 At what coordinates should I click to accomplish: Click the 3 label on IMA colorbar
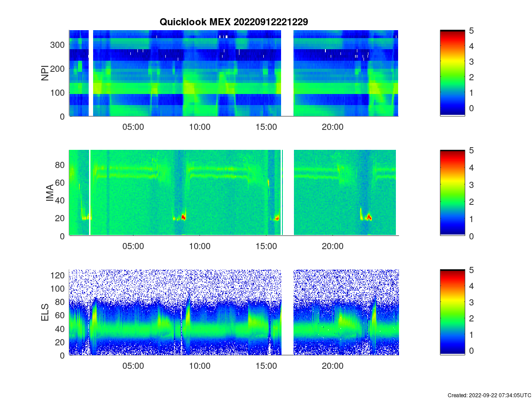pyautogui.click(x=471, y=184)
